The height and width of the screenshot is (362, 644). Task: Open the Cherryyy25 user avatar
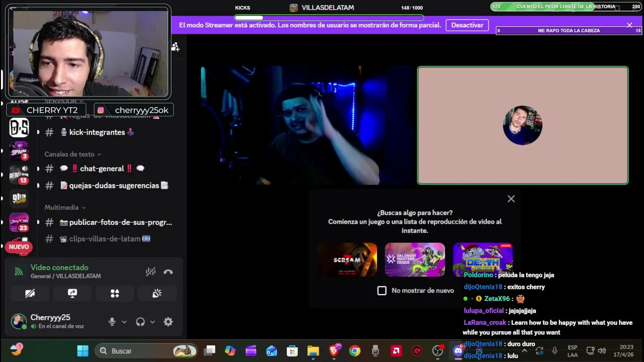(19, 321)
